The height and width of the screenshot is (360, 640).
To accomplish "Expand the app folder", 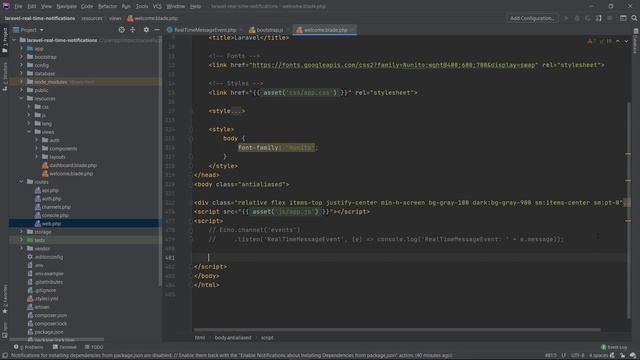I will (22, 49).
